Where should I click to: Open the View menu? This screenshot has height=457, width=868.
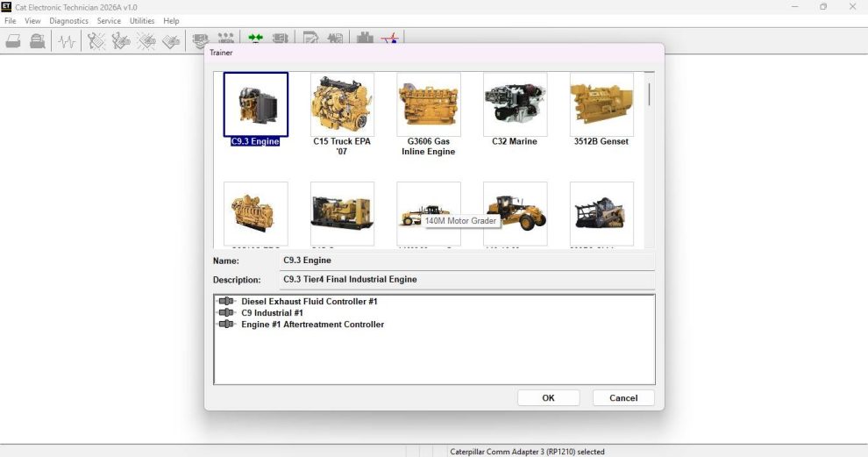[x=32, y=20]
